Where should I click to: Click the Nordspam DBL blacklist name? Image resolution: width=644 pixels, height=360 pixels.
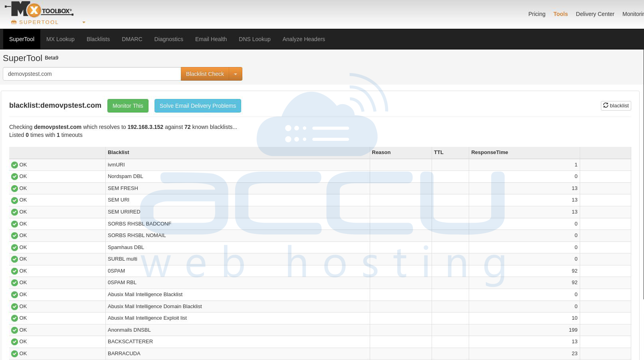click(125, 176)
